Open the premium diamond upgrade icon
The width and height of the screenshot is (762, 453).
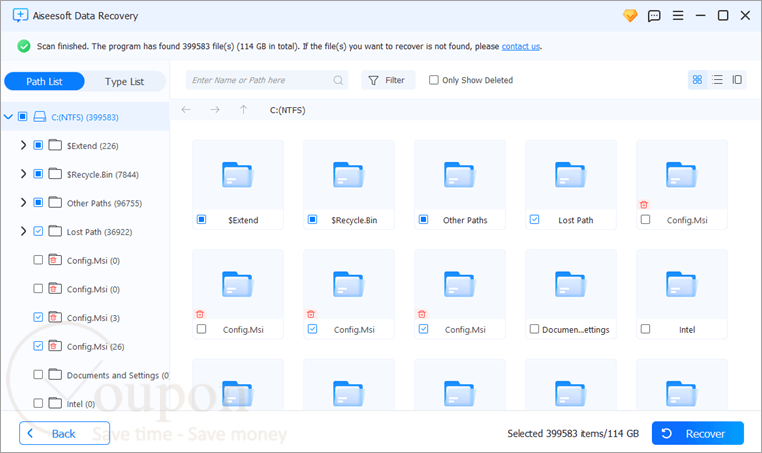[630, 16]
